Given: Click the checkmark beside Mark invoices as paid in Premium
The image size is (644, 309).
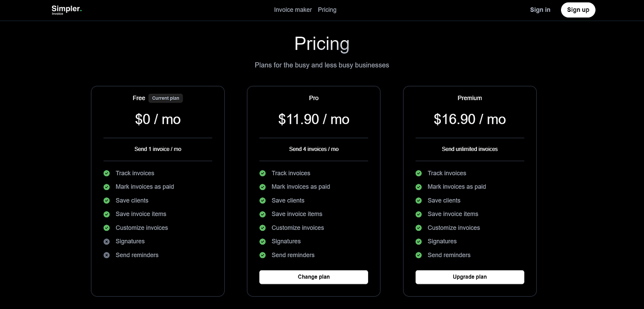Looking at the screenshot, I should tap(418, 186).
